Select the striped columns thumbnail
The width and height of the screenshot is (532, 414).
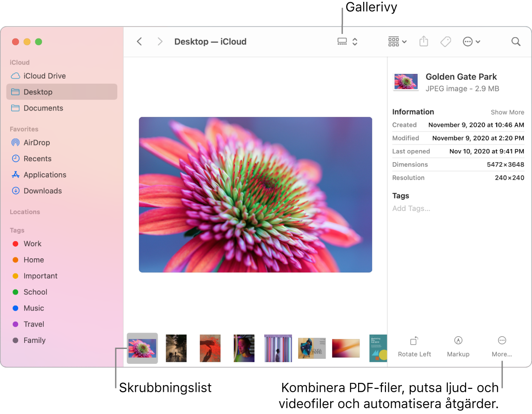pos(278,348)
